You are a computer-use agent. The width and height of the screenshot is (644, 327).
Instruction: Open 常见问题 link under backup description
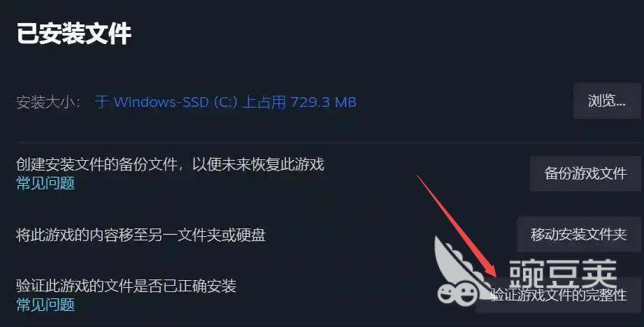coord(45,183)
